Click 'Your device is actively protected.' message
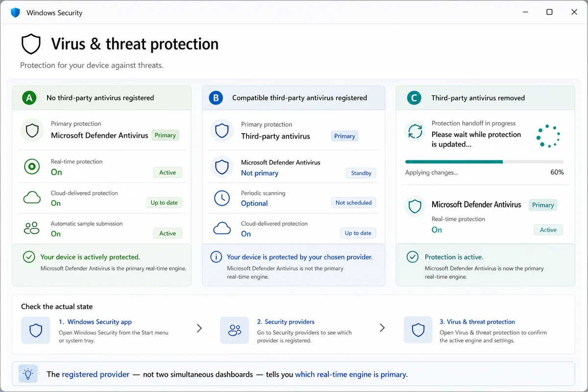 tap(90, 257)
